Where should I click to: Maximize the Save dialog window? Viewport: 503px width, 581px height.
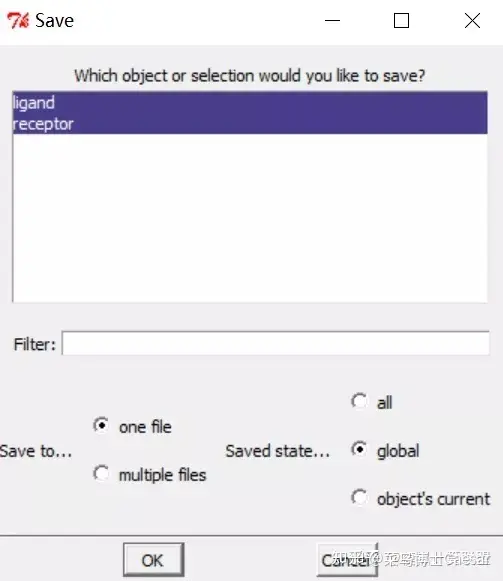tap(401, 21)
